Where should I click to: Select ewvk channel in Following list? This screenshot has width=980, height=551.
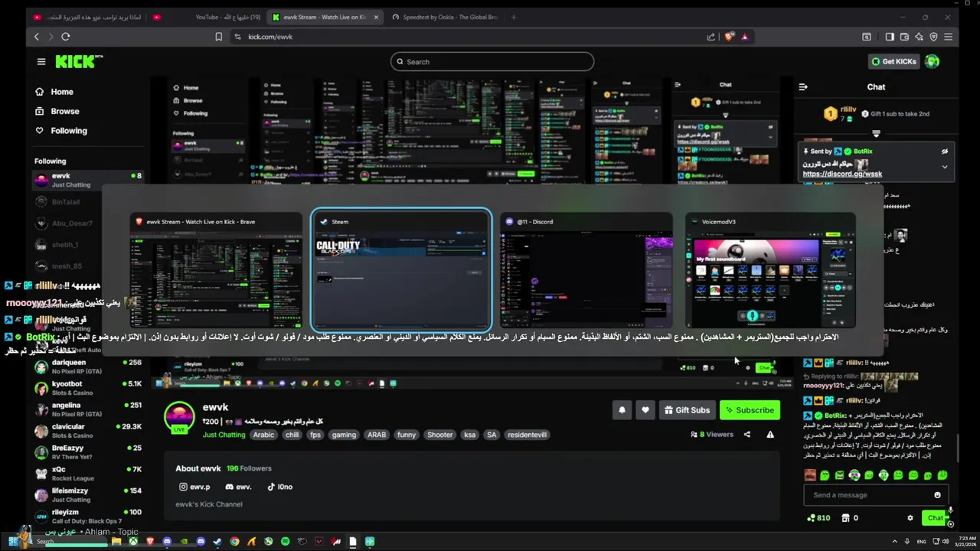(87, 180)
